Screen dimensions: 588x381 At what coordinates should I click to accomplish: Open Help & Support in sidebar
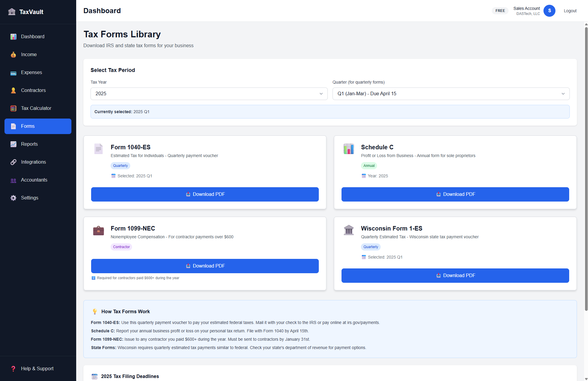pyautogui.click(x=37, y=369)
